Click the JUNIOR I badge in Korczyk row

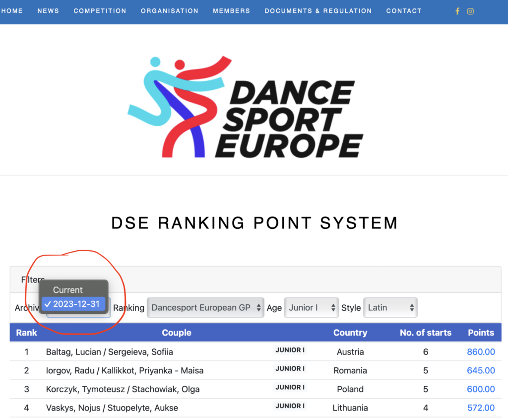[290, 387]
